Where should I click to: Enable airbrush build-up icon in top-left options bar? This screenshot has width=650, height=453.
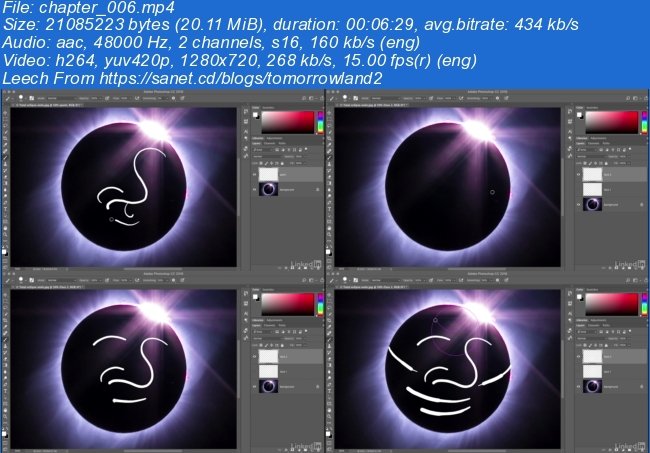[137, 98]
